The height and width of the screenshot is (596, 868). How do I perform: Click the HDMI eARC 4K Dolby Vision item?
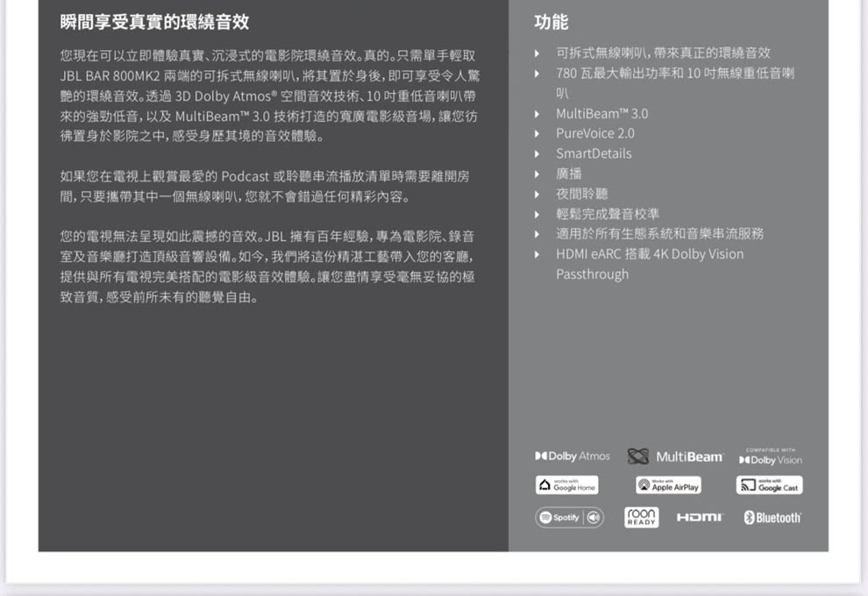tap(649, 254)
